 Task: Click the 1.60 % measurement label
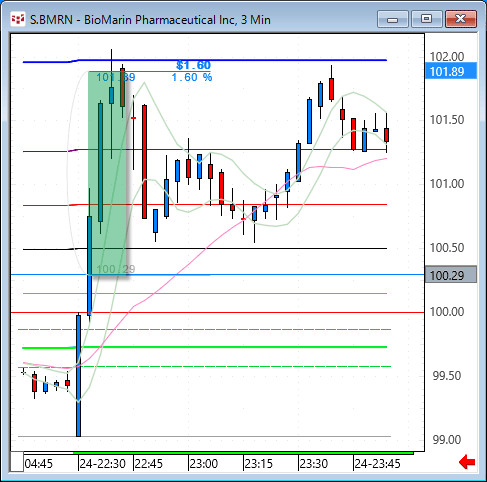click(192, 77)
